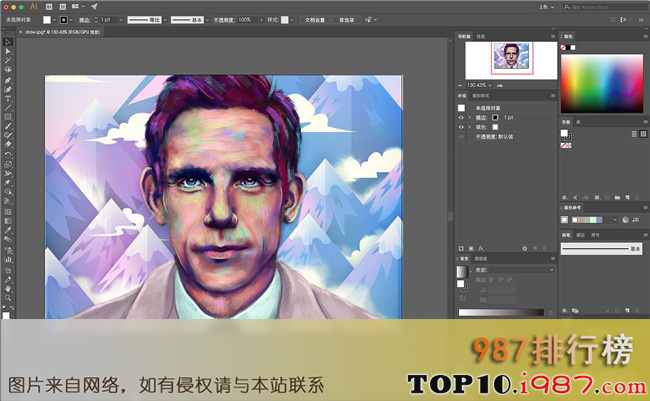Toggle visibility of stroke 描边 attribute
The width and height of the screenshot is (650, 401).
click(x=461, y=117)
